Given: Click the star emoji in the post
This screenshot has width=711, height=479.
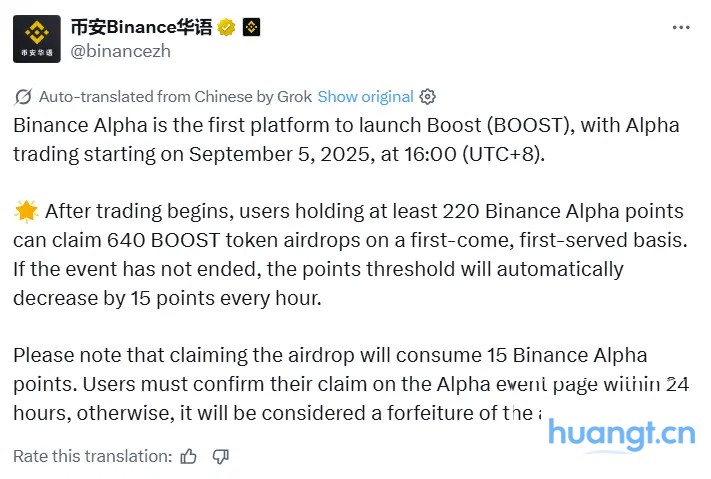Looking at the screenshot, I should pyautogui.click(x=25, y=211).
